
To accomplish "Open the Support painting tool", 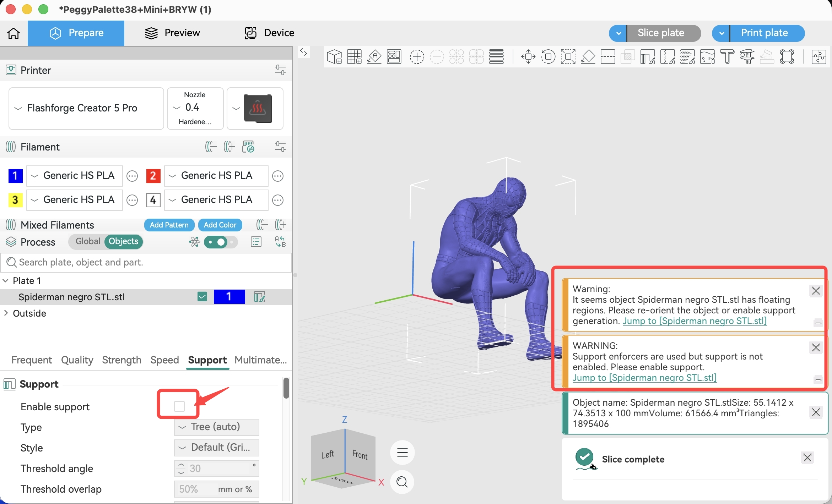I will (648, 57).
